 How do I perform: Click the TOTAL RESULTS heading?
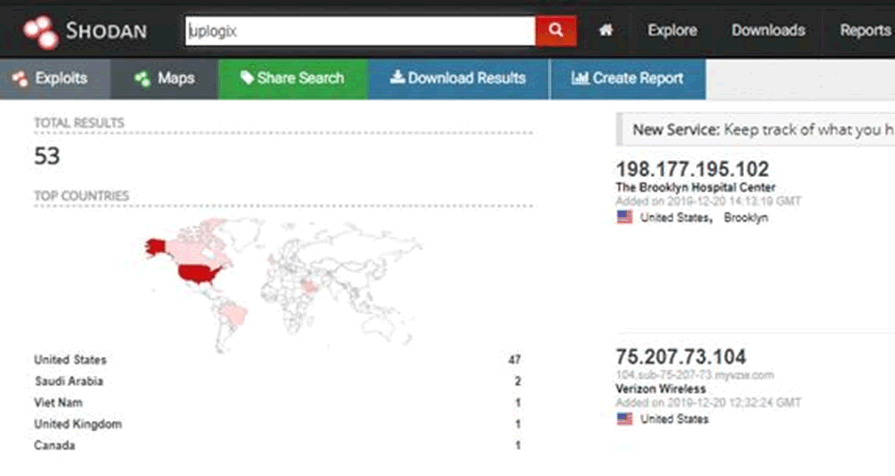(x=79, y=123)
